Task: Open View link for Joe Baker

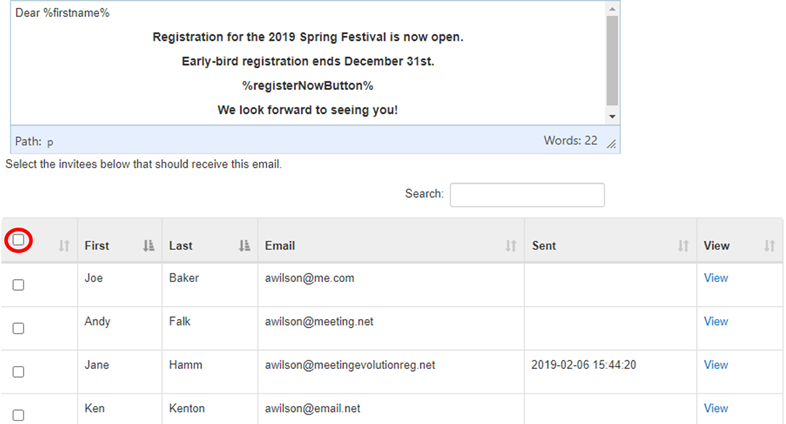Action: [715, 278]
